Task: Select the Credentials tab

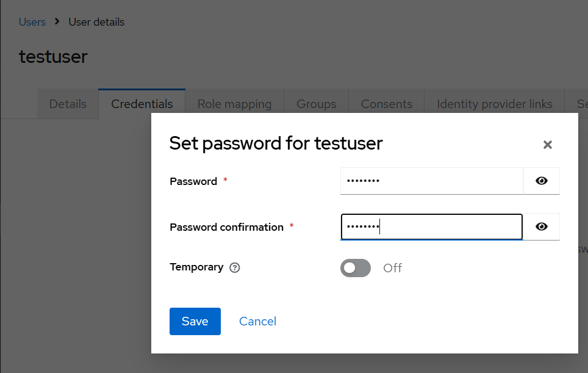Action: (141, 104)
